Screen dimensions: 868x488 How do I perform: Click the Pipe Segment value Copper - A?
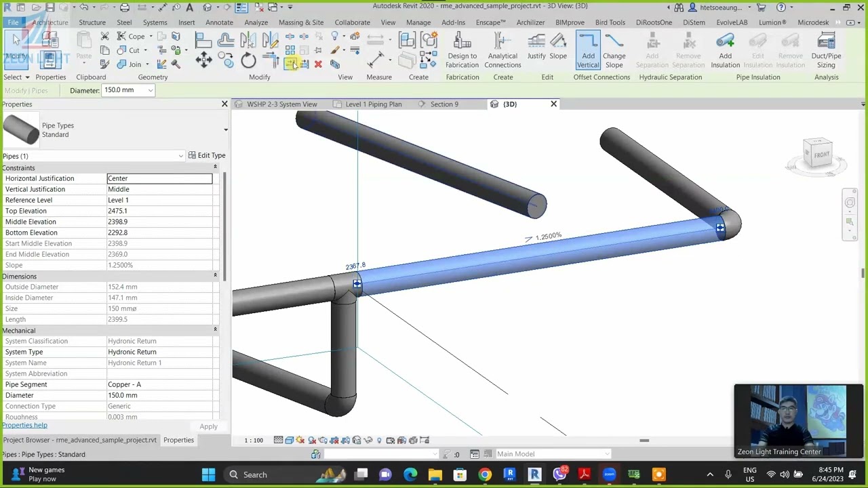159,384
